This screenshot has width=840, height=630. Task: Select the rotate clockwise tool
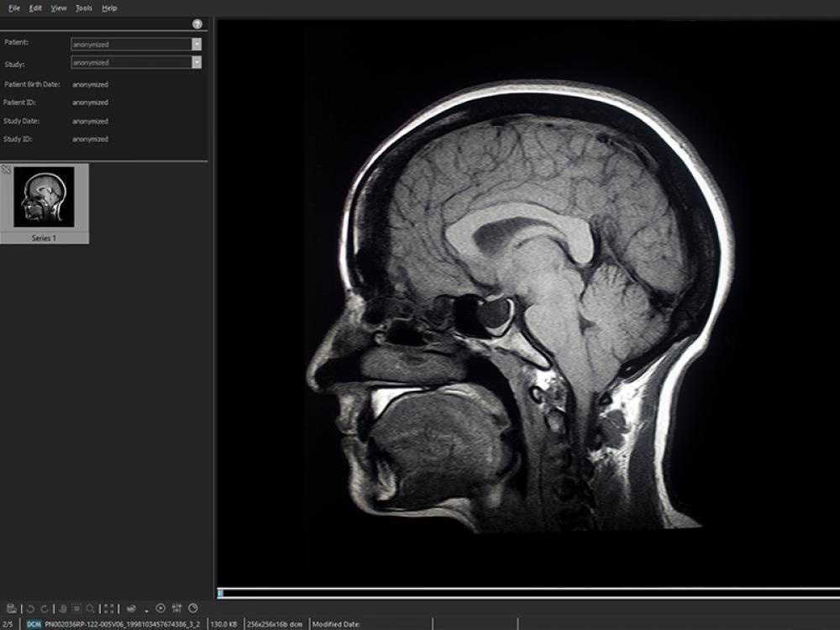pyautogui.click(x=44, y=608)
